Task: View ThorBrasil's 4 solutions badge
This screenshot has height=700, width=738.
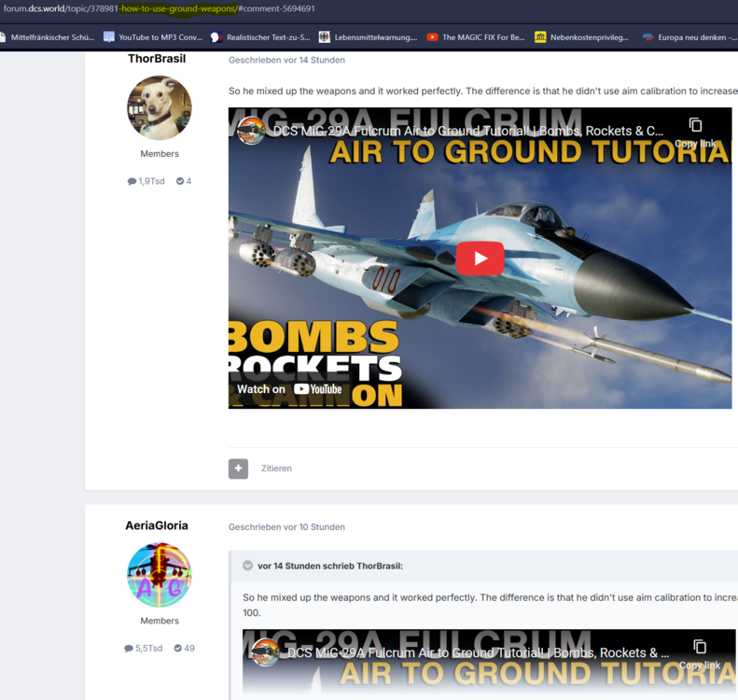Action: (x=184, y=181)
